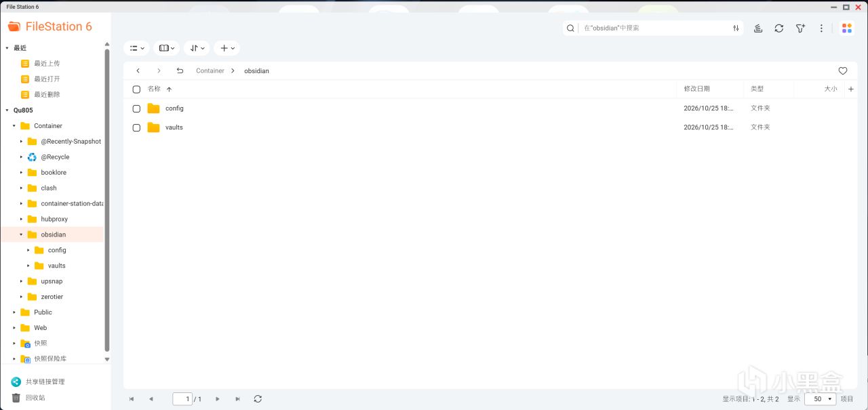Open the colorful app grid icon
This screenshot has height=410, width=868.
tap(847, 28)
